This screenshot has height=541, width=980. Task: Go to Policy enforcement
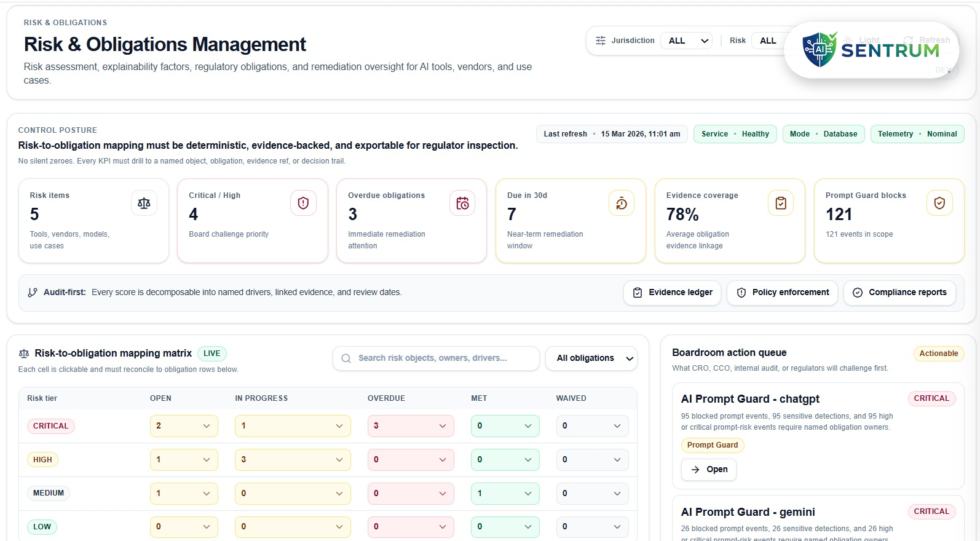[x=783, y=293]
